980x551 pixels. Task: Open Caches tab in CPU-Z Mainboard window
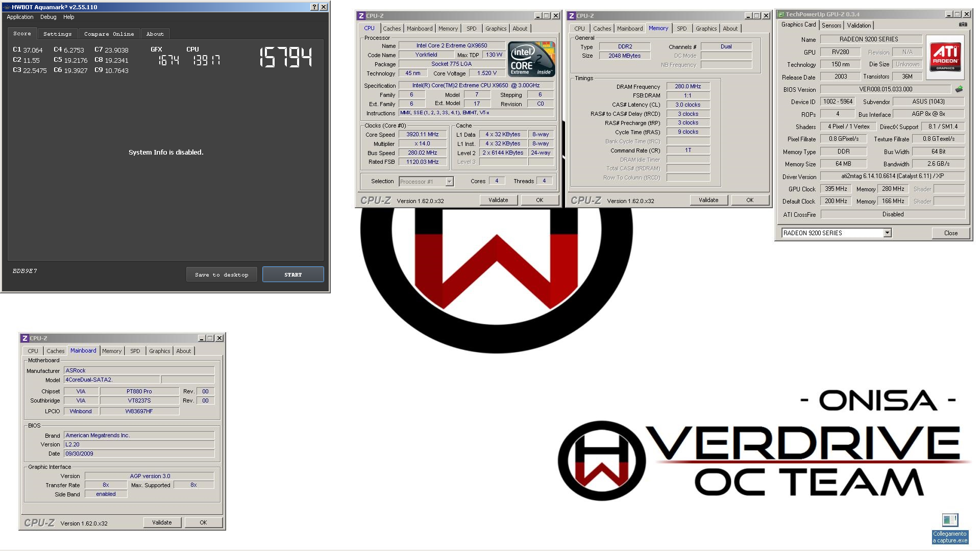[55, 351]
